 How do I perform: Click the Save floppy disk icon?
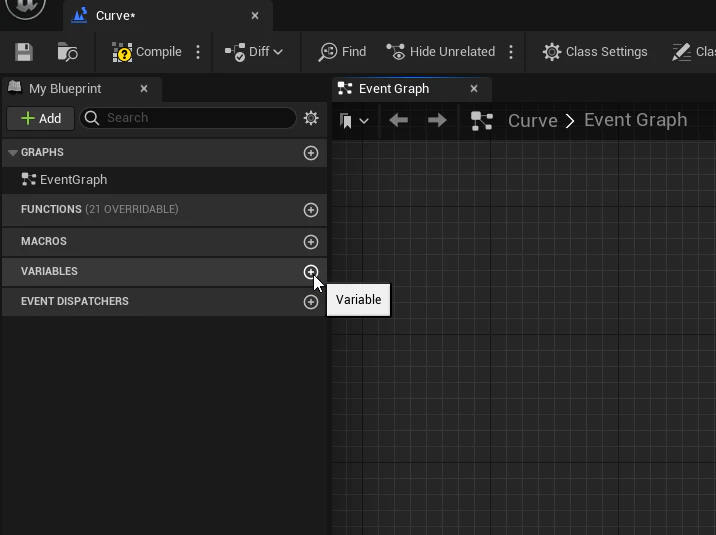click(x=24, y=52)
